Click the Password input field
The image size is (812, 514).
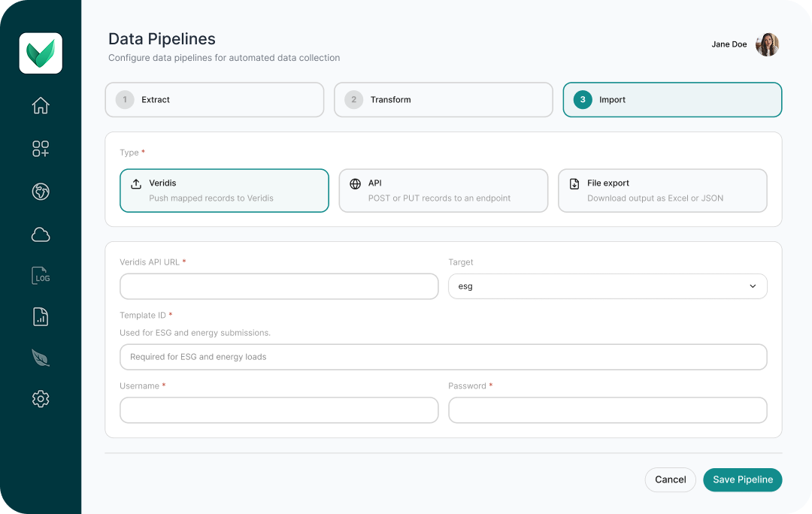tap(607, 410)
